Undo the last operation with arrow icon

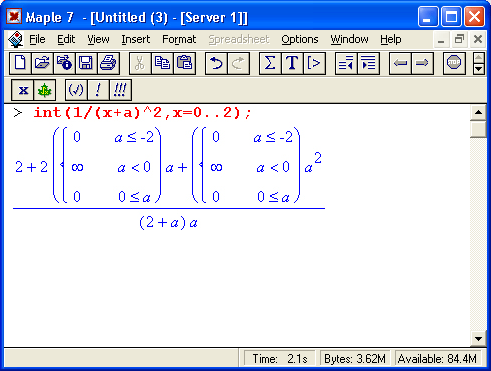(x=216, y=63)
